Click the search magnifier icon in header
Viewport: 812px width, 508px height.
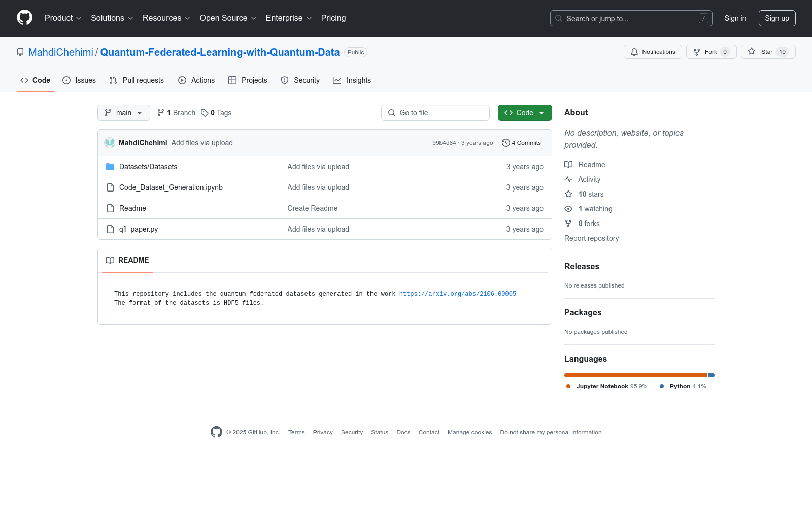(559, 18)
